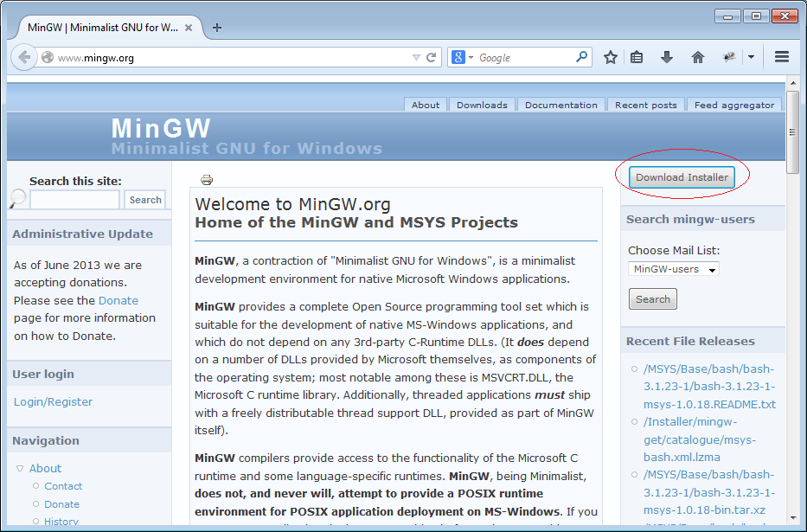Screen dimensions: 807x532
Task: Click the Search this site text field
Action: click(74, 200)
